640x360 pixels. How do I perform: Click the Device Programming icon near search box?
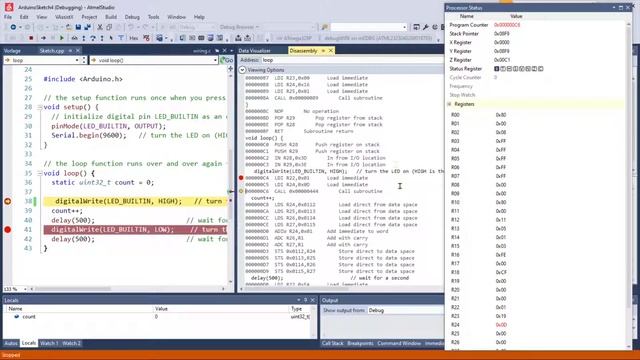[x=416, y=27]
